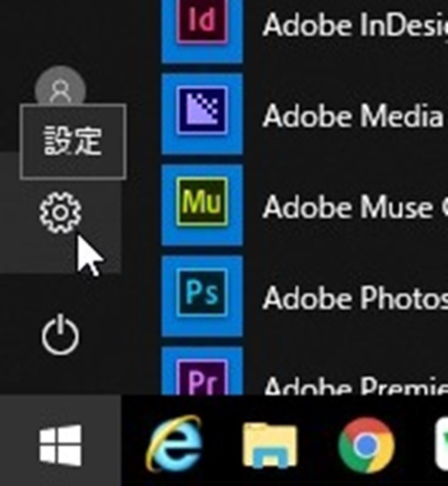
Task: Open the user account avatar icon
Action: pos(60,87)
